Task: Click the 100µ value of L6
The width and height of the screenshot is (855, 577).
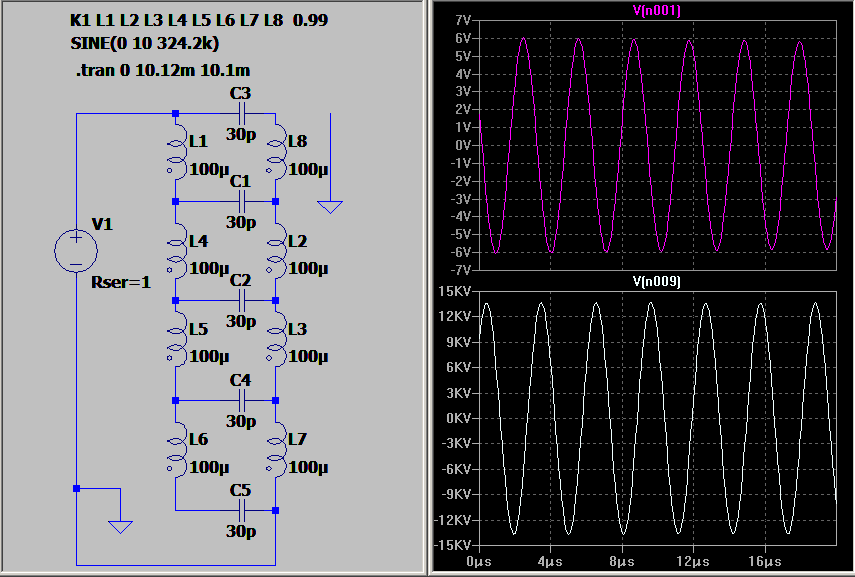Action: pyautogui.click(x=209, y=467)
